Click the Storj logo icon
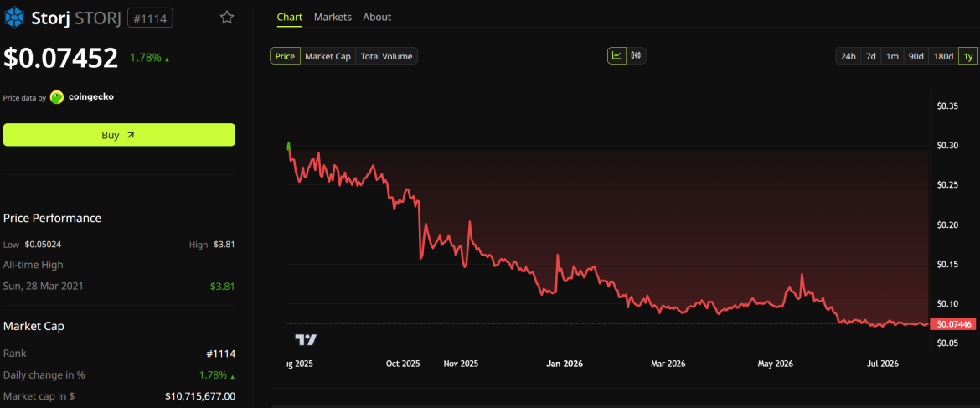This screenshot has width=980, height=408. (x=14, y=18)
